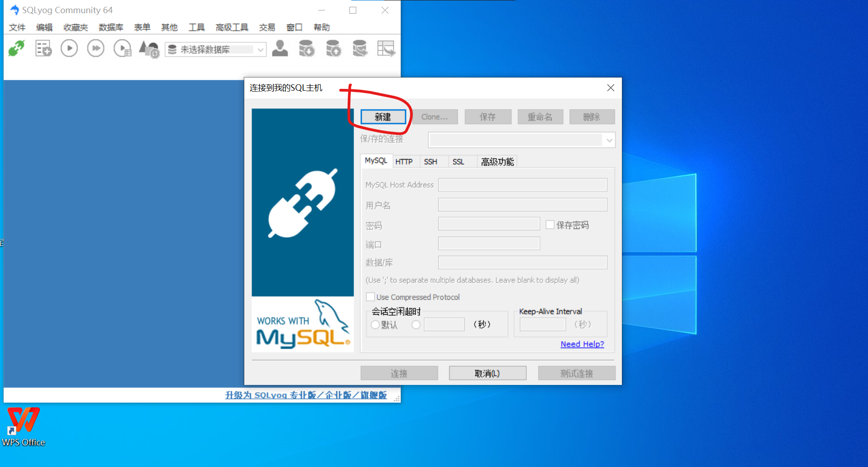Click the 新建 button to create connection
The height and width of the screenshot is (467, 868).
pos(383,117)
